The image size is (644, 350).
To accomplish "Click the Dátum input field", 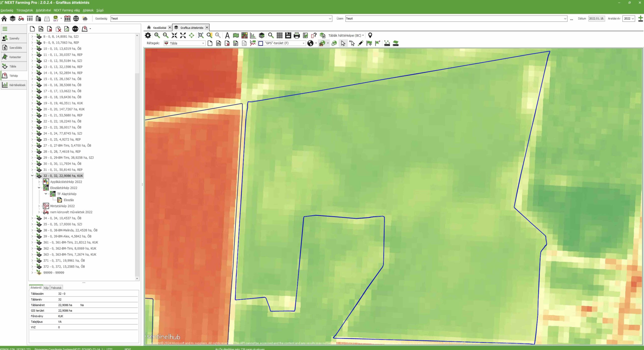I will tap(596, 18).
